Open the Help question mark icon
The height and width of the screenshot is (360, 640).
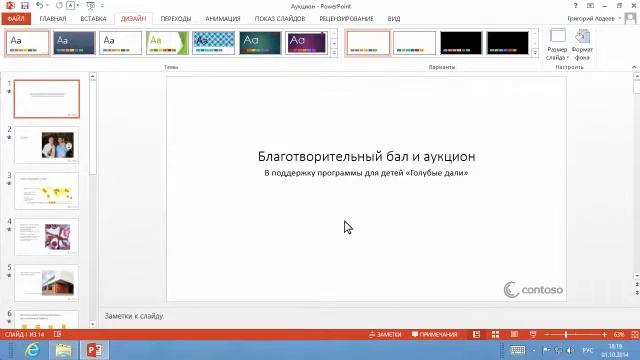[575, 6]
